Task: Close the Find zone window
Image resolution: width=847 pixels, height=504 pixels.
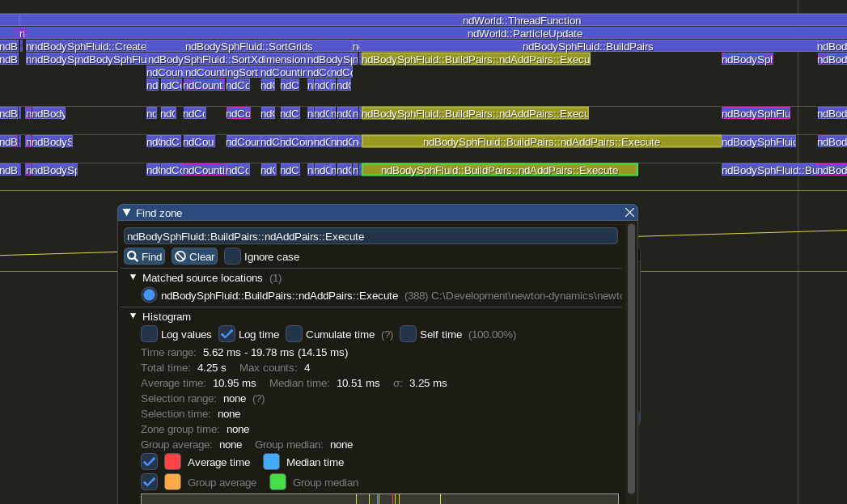Action: pos(629,213)
